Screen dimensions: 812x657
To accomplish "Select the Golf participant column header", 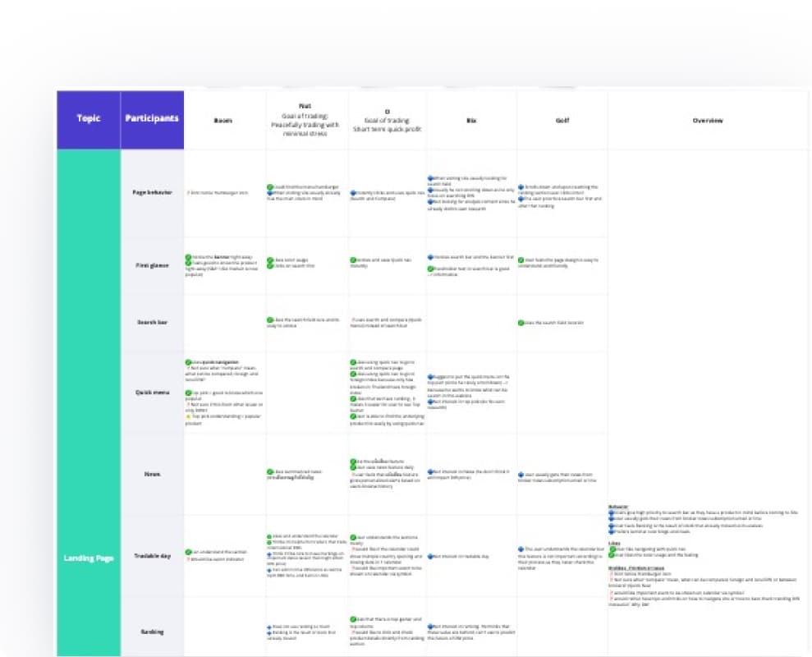I will [562, 121].
